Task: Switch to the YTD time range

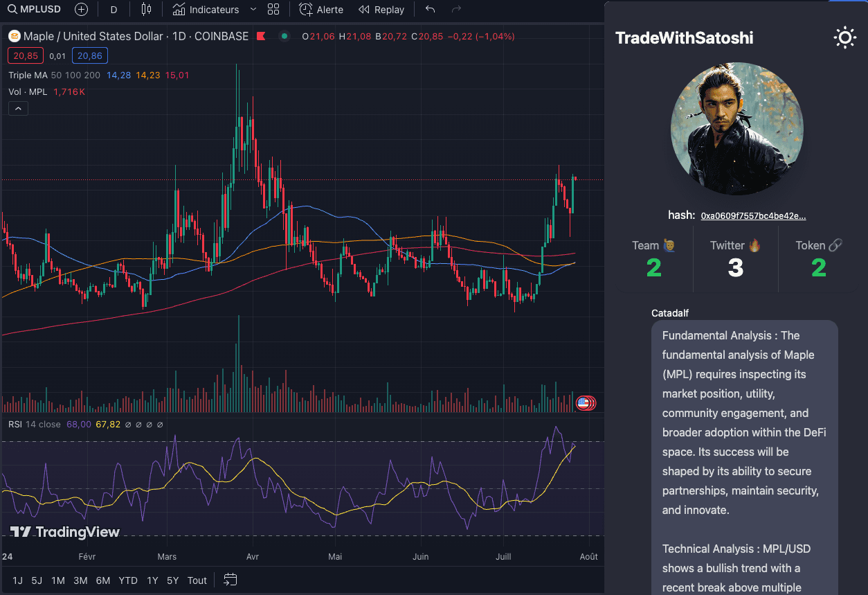Action: pos(127,580)
